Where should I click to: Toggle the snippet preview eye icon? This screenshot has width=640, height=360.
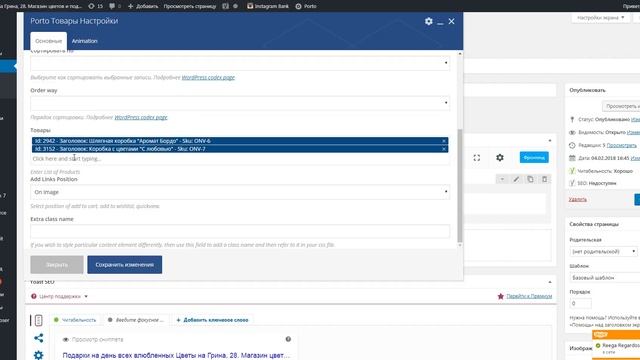(x=65, y=340)
